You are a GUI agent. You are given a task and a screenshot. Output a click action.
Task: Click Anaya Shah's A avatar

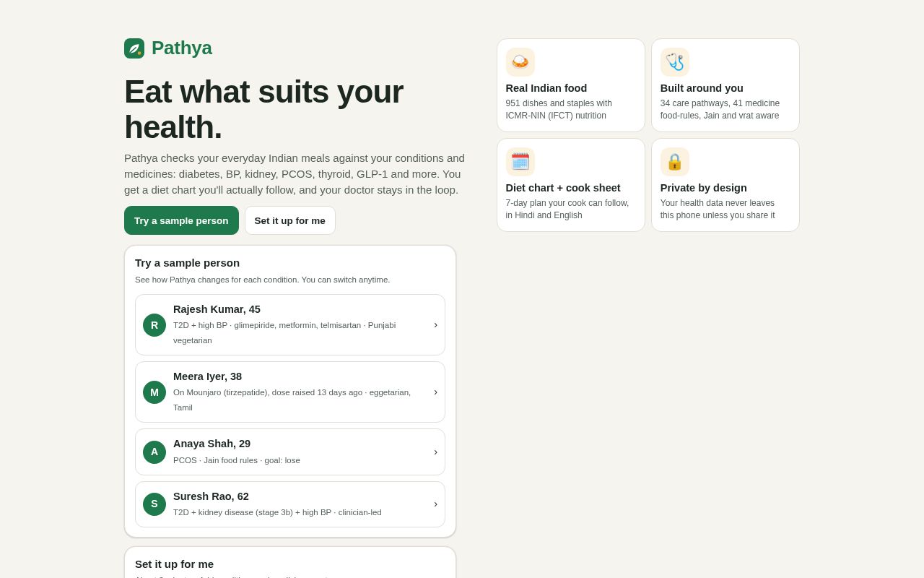(x=154, y=452)
